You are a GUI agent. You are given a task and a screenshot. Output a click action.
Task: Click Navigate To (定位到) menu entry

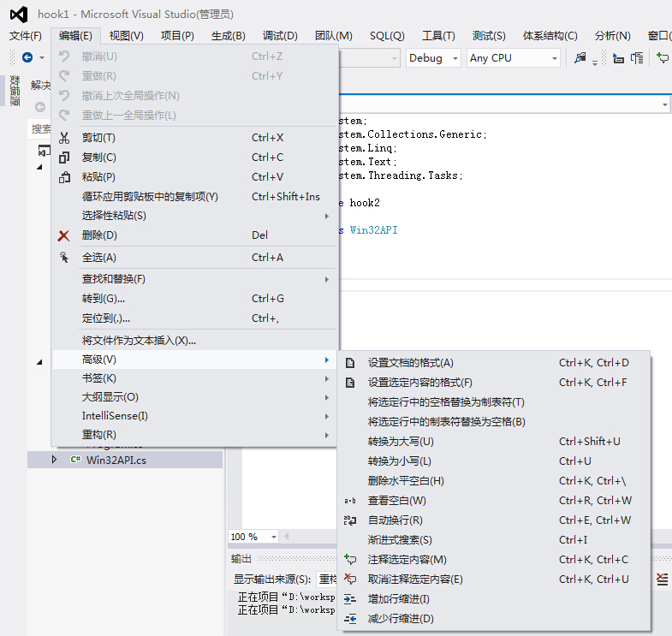194,318
